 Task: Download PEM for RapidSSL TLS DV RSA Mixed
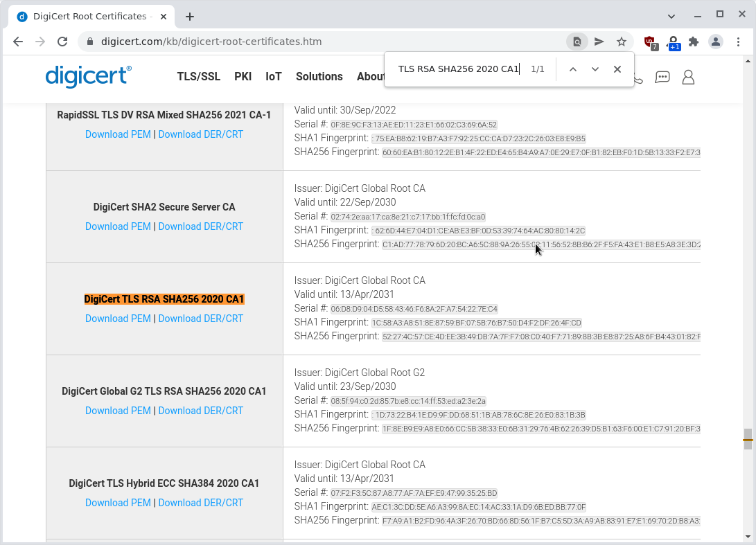click(x=118, y=134)
